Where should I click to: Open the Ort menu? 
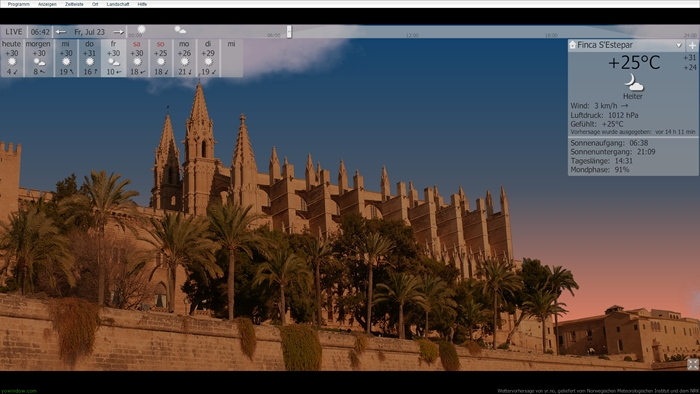coord(95,4)
